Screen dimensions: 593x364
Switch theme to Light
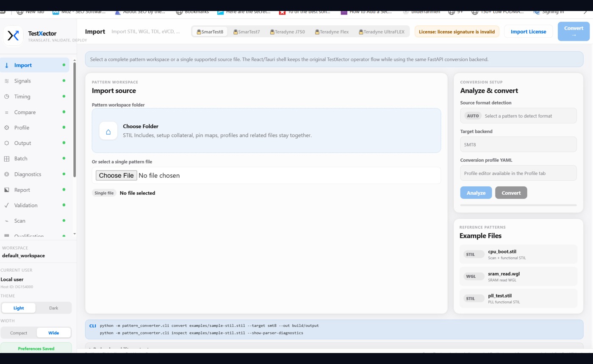[19, 308]
